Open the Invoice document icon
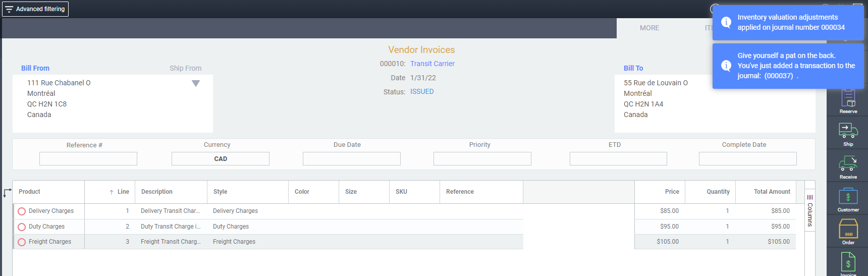Image resolution: width=868 pixels, height=276 pixels. click(848, 262)
